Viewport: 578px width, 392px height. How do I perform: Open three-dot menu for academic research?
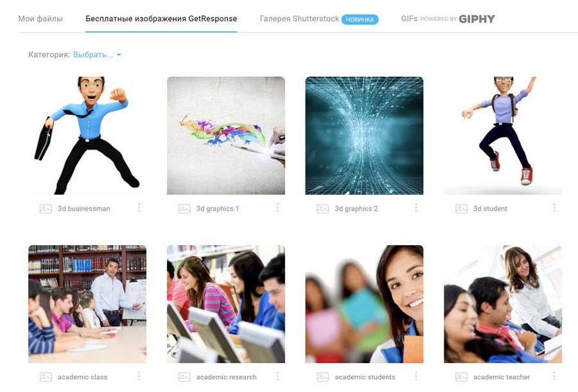pos(277,376)
